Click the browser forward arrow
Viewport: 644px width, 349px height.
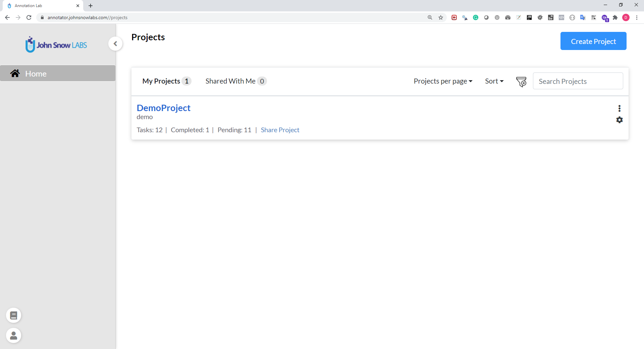tap(18, 17)
